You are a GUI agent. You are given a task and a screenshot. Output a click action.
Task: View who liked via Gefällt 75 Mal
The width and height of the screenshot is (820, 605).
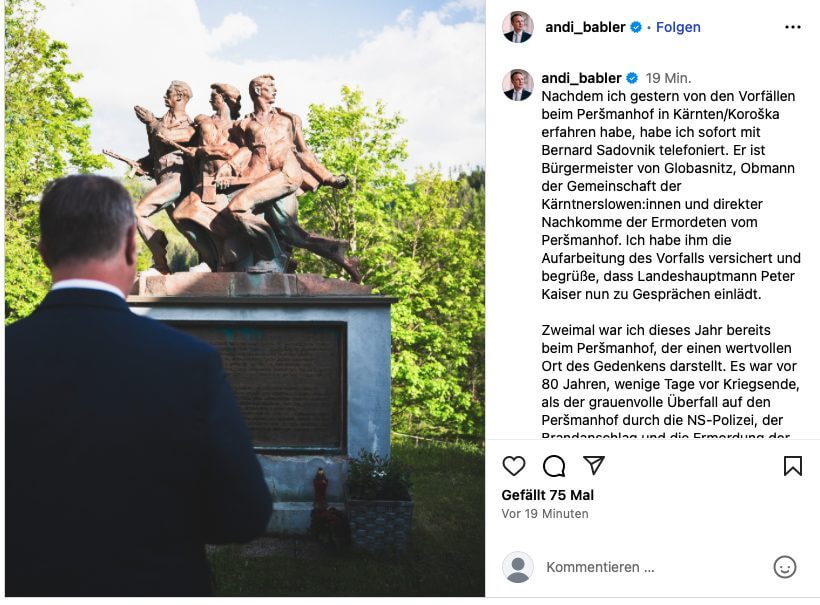pyautogui.click(x=548, y=495)
